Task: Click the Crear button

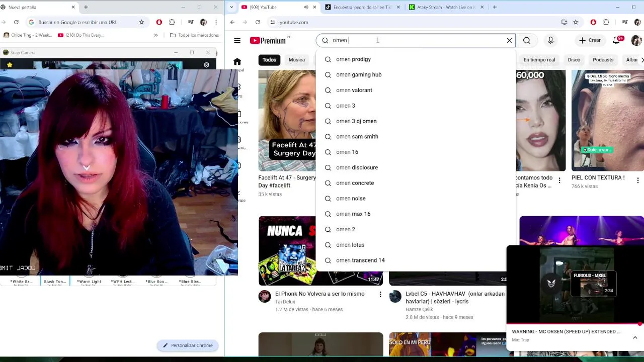Action: tap(590, 40)
